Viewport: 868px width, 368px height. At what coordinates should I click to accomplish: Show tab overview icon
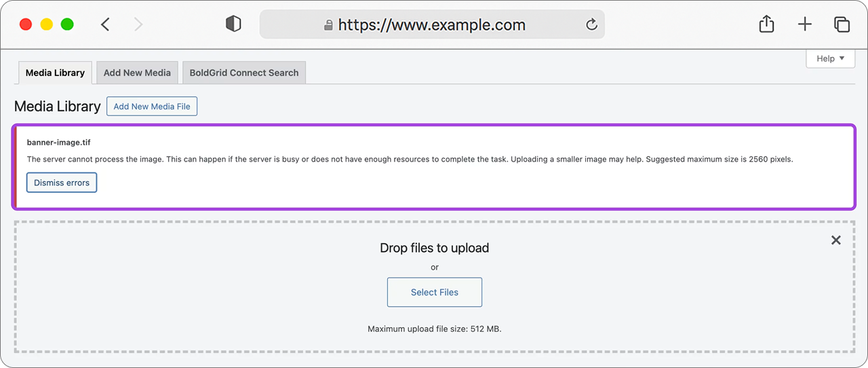click(x=842, y=24)
